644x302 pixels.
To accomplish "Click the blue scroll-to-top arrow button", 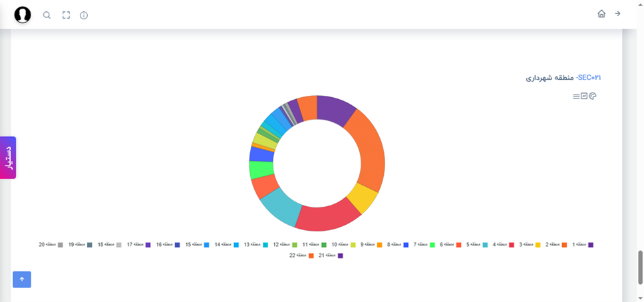I will [x=22, y=279].
